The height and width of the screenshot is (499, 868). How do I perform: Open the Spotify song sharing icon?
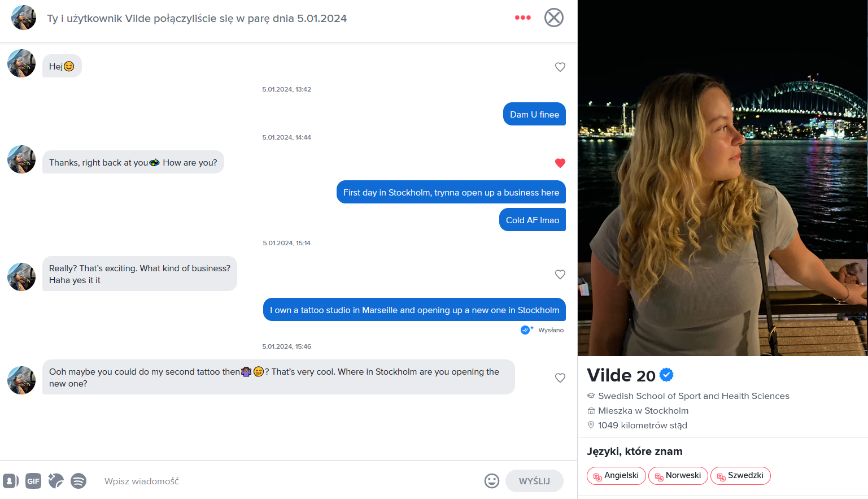(x=78, y=481)
